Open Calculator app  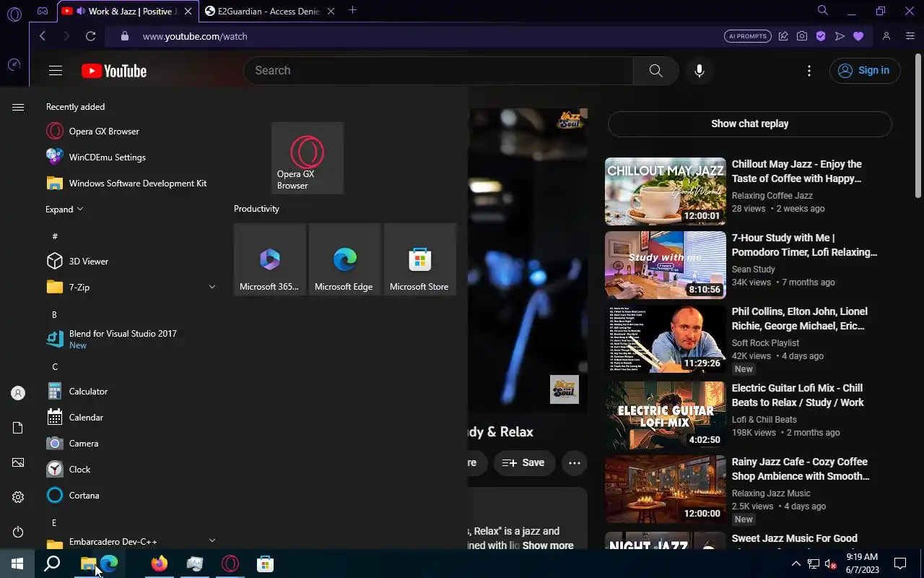point(130,392)
